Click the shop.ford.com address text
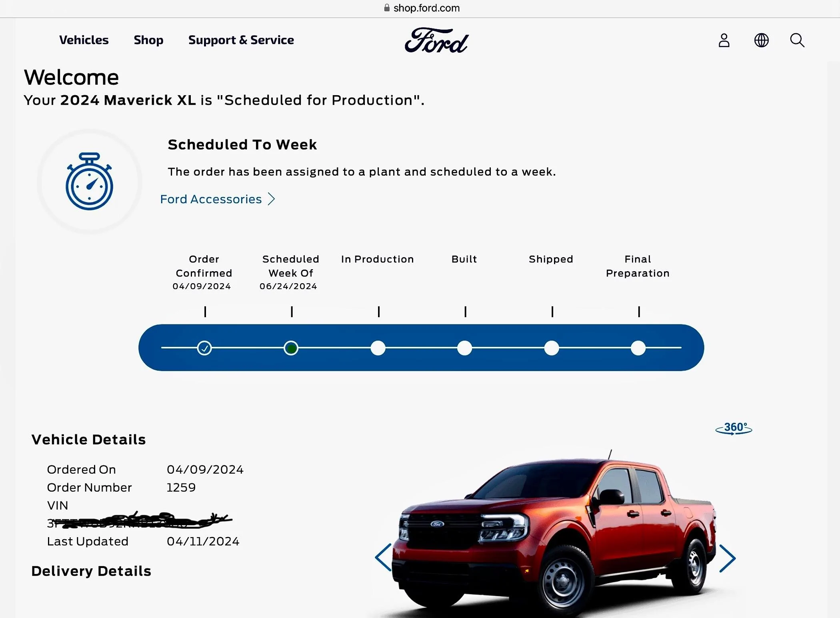Image resolution: width=840 pixels, height=618 pixels. pos(427,8)
